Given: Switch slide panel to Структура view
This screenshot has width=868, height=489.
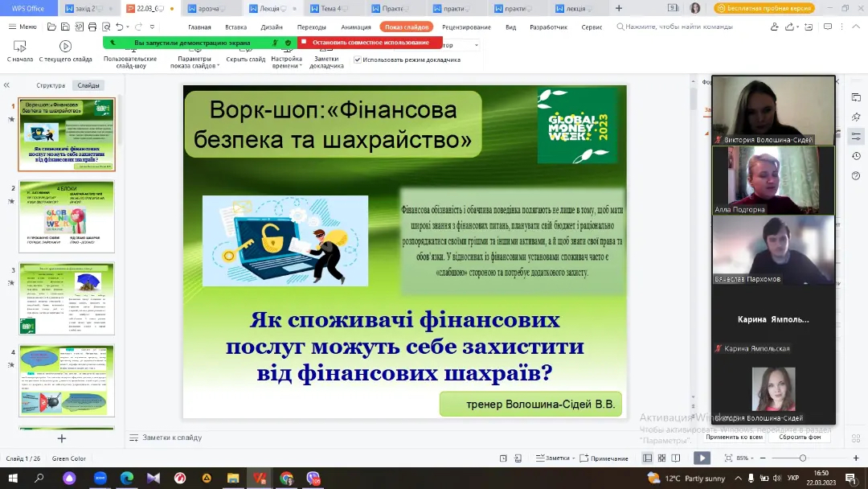Looking at the screenshot, I should [x=51, y=85].
